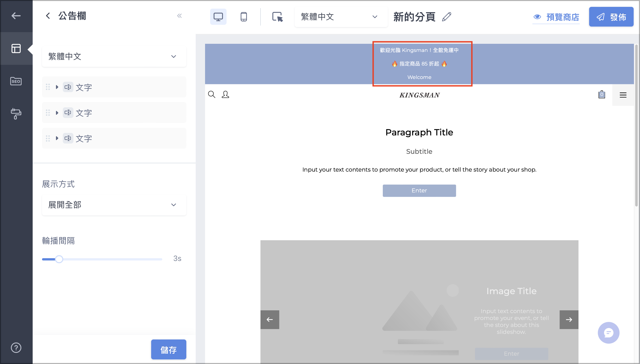640x364 pixels.
Task: Expand the second 文字 item
Action: point(57,113)
